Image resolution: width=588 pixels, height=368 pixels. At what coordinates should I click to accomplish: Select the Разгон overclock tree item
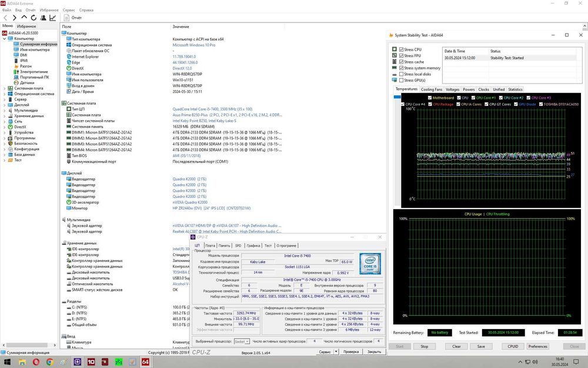pos(26,66)
